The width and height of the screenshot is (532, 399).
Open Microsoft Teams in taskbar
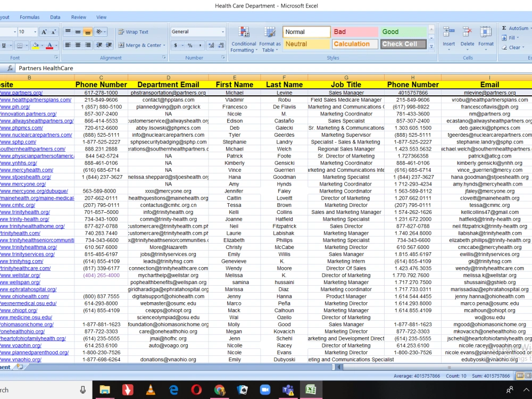click(288, 390)
